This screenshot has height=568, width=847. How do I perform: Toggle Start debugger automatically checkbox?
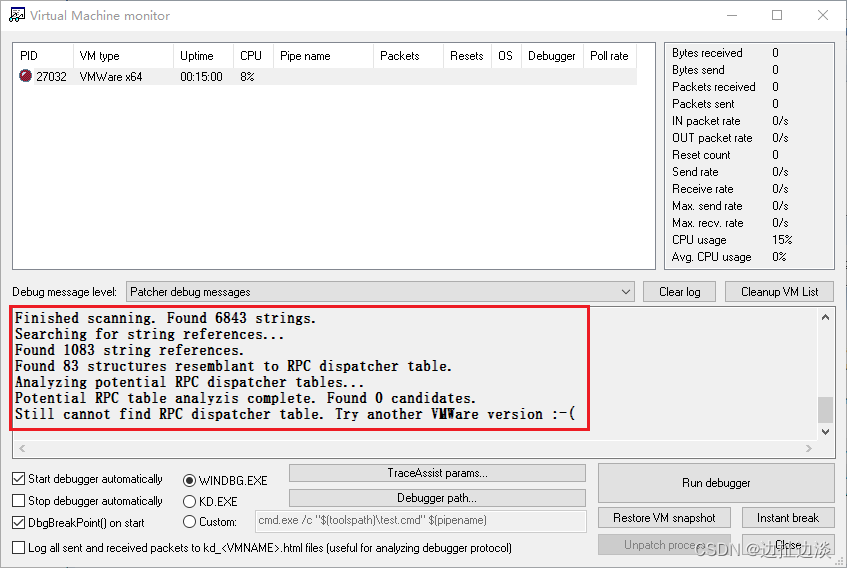18,479
